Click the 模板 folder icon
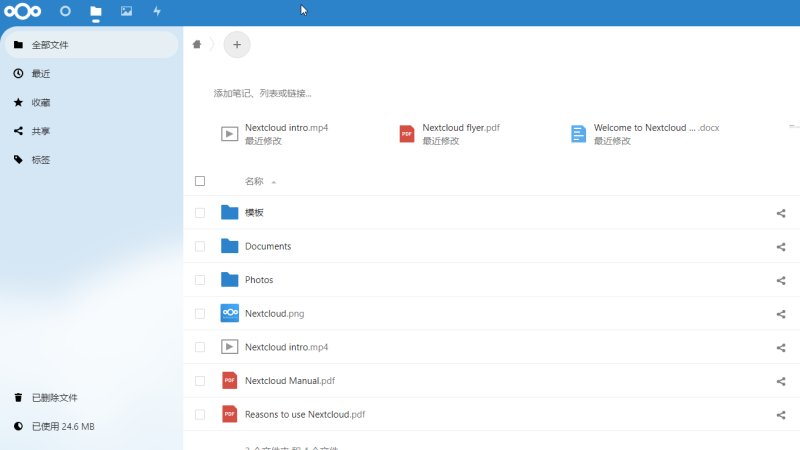The image size is (800, 450). [x=230, y=212]
